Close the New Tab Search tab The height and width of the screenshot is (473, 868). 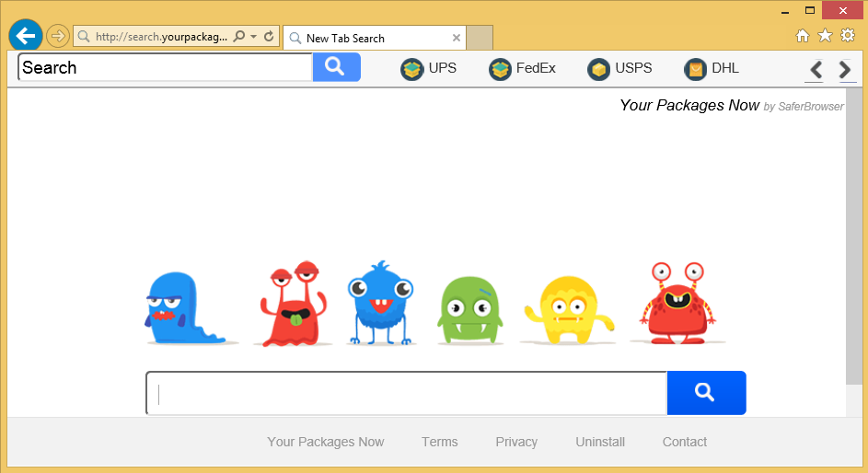coord(457,38)
